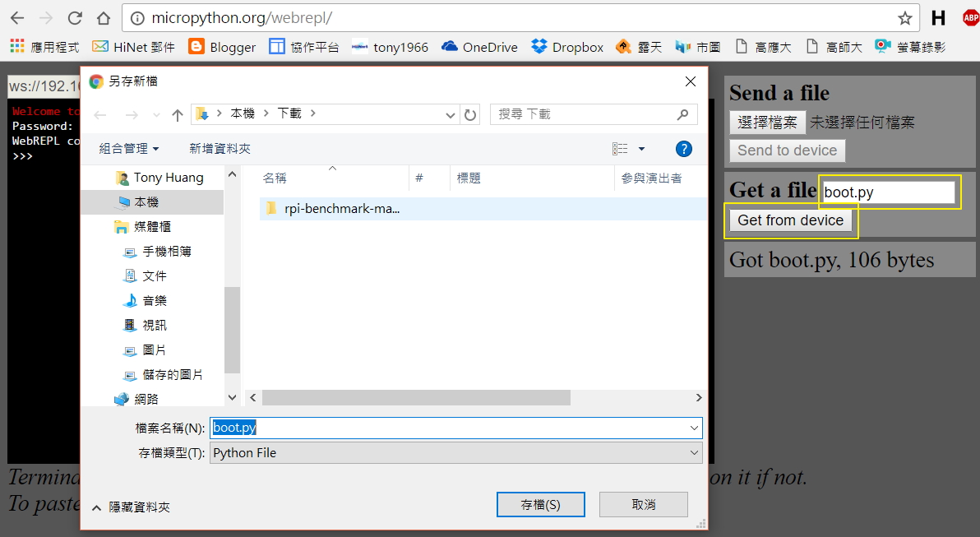Open the 協作平台 bookmark
Screen dimensions: 980x537
[304, 47]
